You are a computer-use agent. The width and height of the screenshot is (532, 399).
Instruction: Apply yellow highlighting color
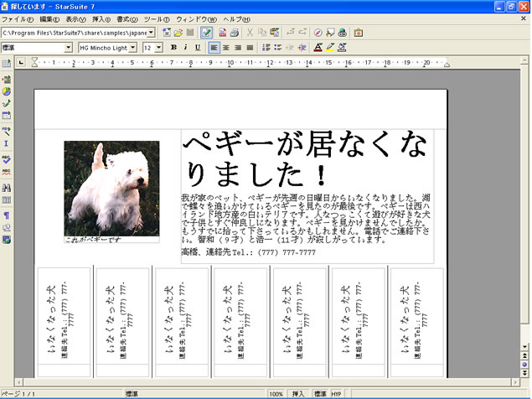330,48
